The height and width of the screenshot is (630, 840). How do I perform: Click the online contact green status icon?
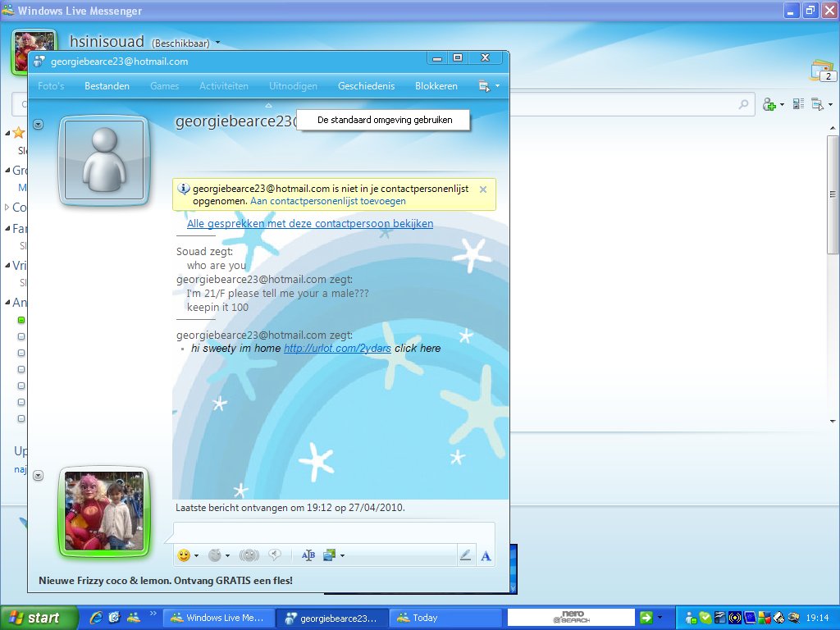tap(21, 321)
